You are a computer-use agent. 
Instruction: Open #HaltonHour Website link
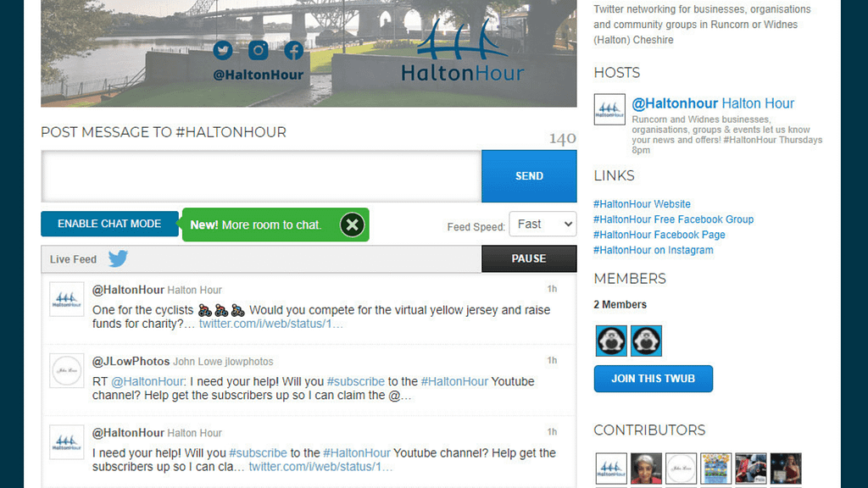[x=642, y=204]
